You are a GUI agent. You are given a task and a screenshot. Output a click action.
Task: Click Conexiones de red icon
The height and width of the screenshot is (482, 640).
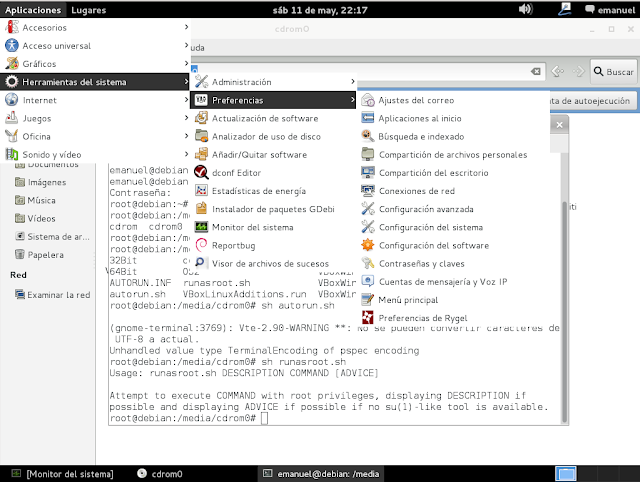[368, 191]
